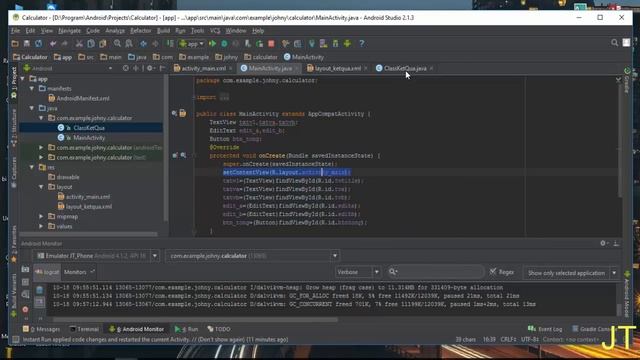Collapse the res folder

[x=32, y=167]
